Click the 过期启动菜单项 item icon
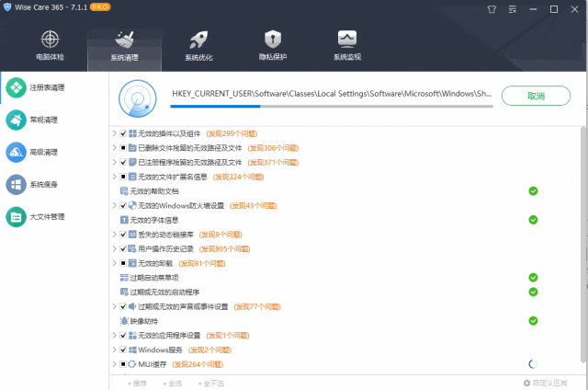The width and height of the screenshot is (588, 390). [124, 278]
